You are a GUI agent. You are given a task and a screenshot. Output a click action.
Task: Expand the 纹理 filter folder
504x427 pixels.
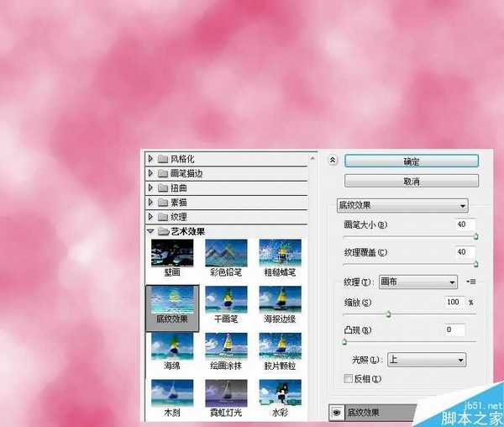[150, 217]
